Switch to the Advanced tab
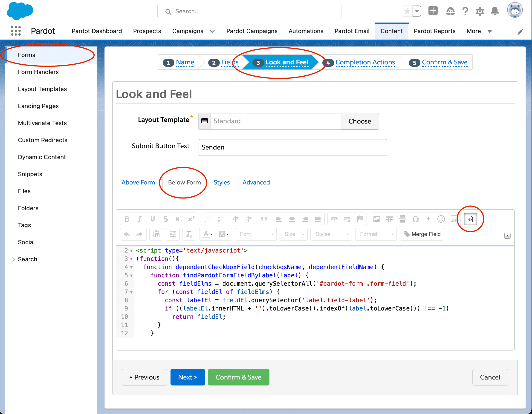The width and height of the screenshot is (532, 414). tap(256, 182)
